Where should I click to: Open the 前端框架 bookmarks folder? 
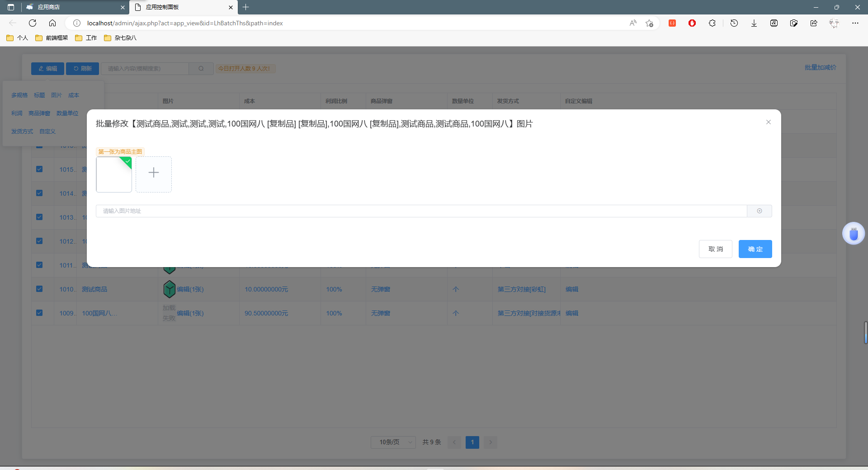click(52, 38)
